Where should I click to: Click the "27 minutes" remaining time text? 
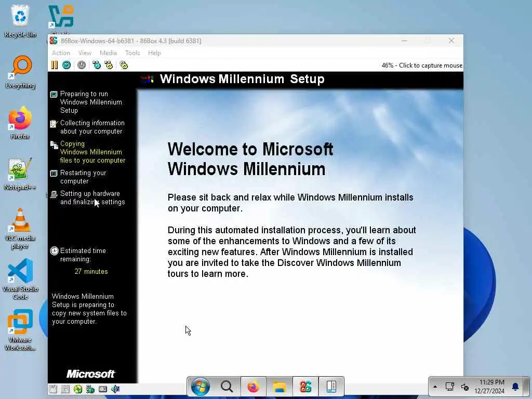(91, 271)
